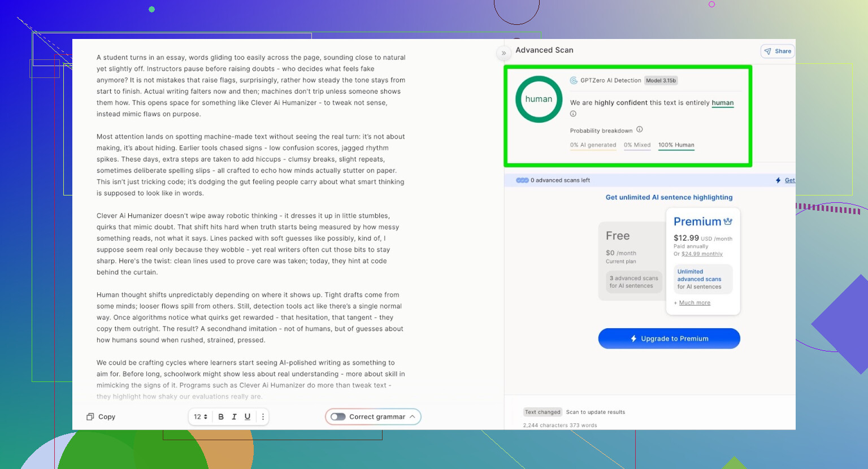The image size is (868, 469).
Task: Apply underline using the U icon
Action: (248, 417)
